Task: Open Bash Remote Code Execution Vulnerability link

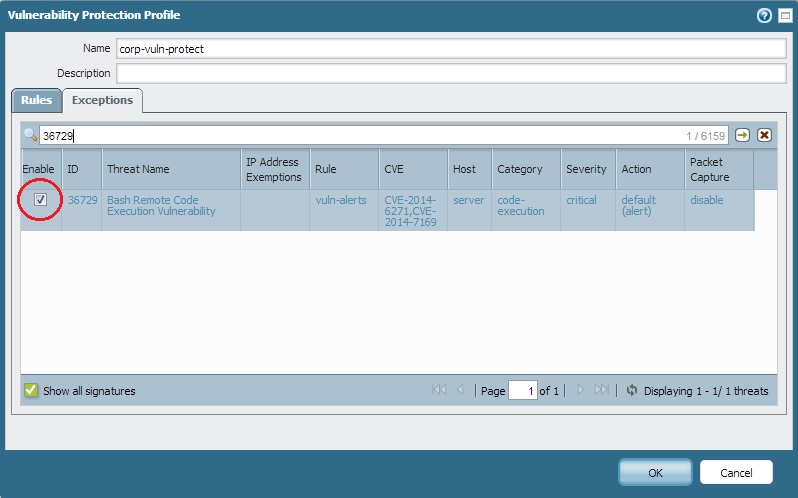Action: point(161,206)
